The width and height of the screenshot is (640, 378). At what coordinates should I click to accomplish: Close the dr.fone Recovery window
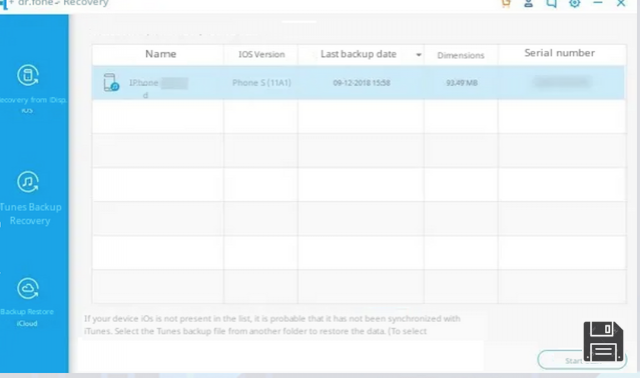coord(621,3)
